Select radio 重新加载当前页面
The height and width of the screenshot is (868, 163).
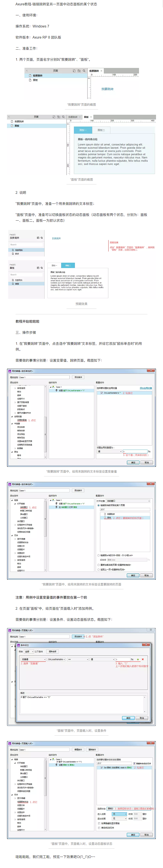tap(98, 565)
